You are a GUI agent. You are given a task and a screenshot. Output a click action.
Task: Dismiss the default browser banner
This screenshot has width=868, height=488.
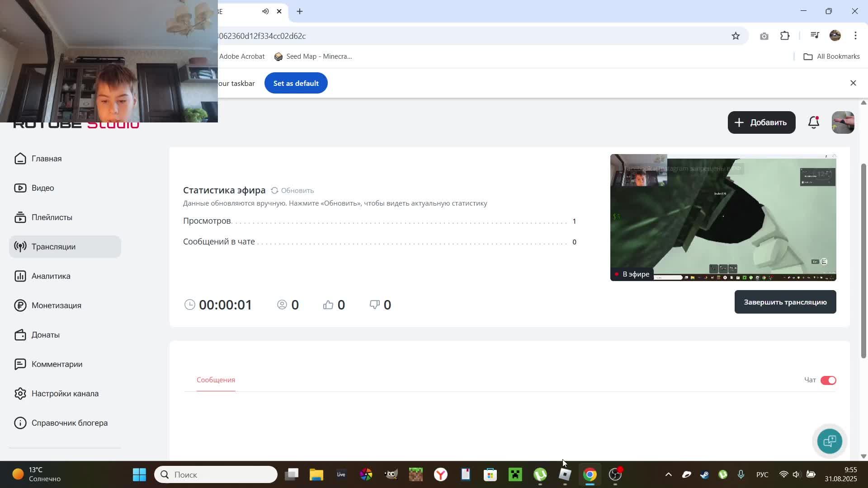click(853, 83)
